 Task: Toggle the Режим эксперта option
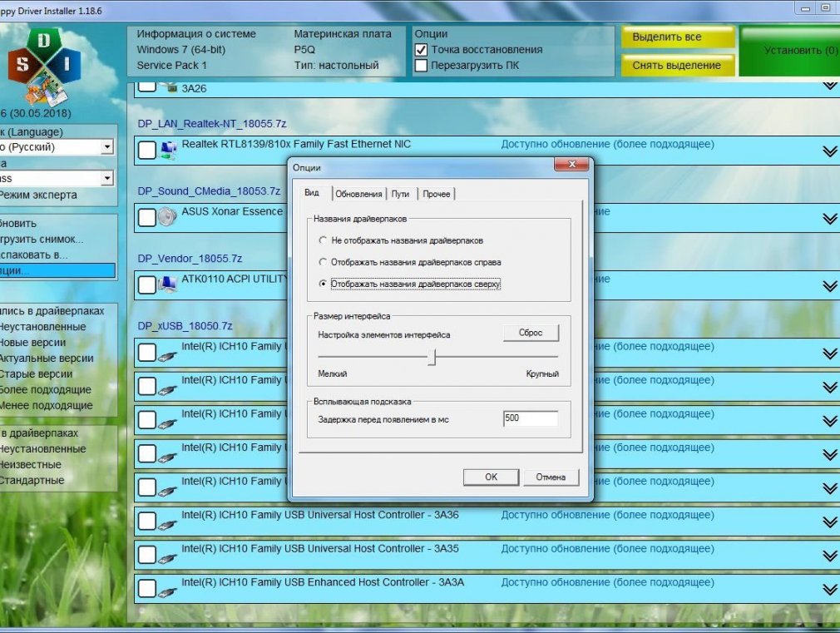[38, 195]
